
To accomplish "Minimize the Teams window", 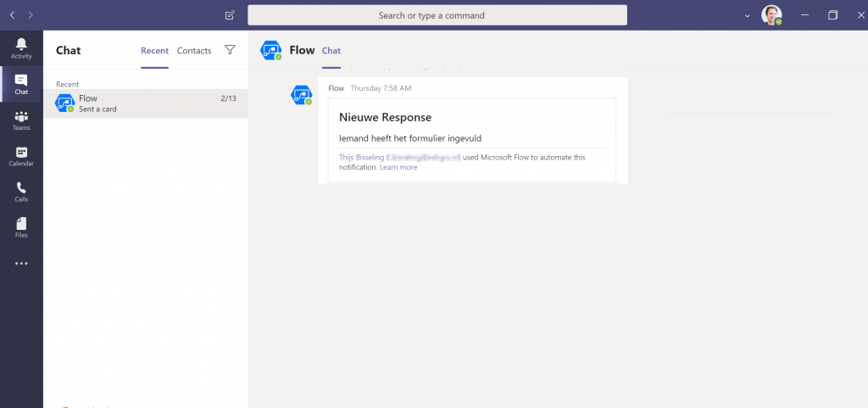I will click(x=805, y=15).
